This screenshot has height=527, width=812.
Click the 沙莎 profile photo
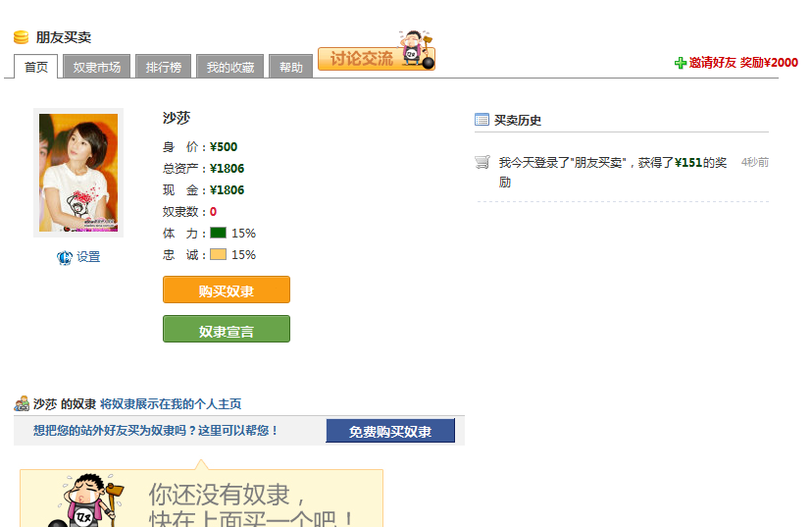[x=78, y=173]
